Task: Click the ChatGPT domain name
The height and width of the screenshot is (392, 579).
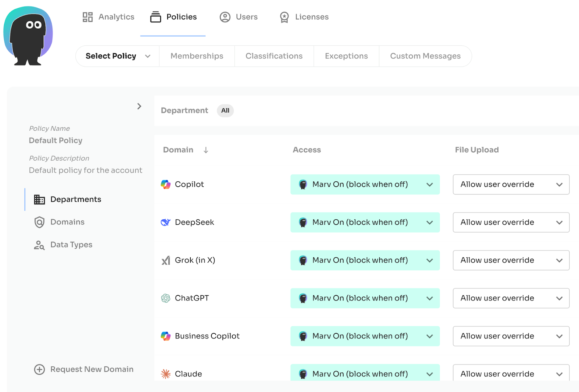Action: (x=192, y=298)
